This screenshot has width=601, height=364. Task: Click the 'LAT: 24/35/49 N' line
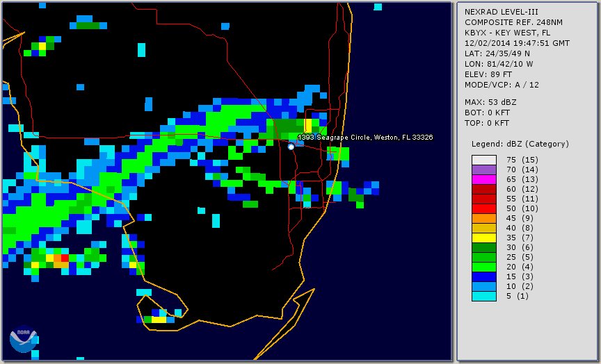(497, 53)
